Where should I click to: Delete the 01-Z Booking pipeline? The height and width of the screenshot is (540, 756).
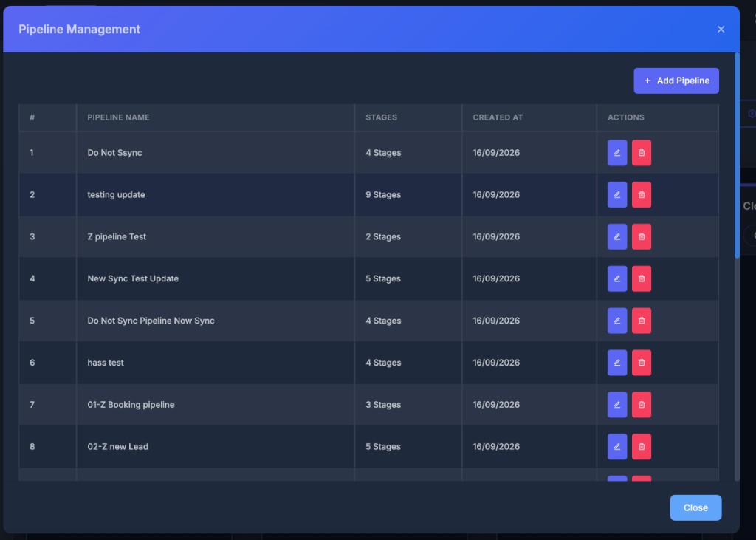[642, 404]
